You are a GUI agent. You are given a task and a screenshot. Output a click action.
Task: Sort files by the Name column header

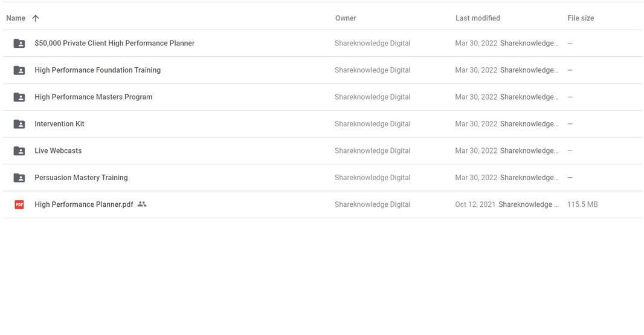[x=16, y=18]
